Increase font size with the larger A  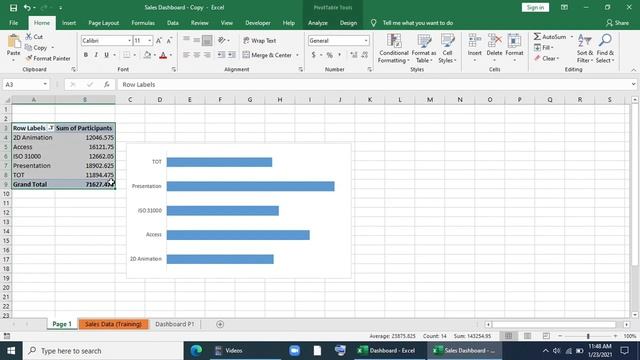tap(159, 40)
